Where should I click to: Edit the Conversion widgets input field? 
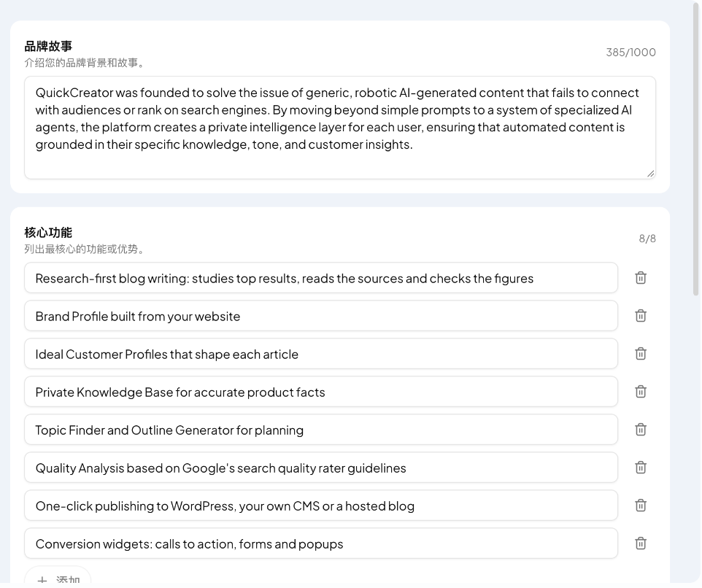[x=321, y=543]
